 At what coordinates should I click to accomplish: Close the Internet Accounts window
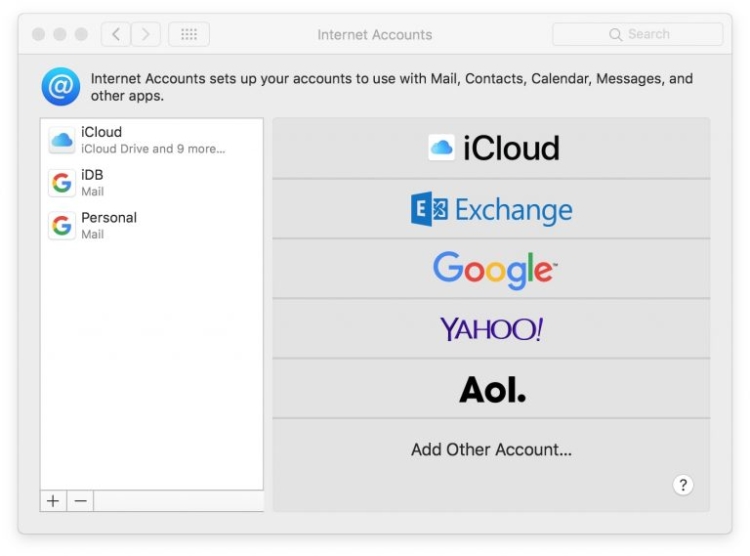coord(39,34)
